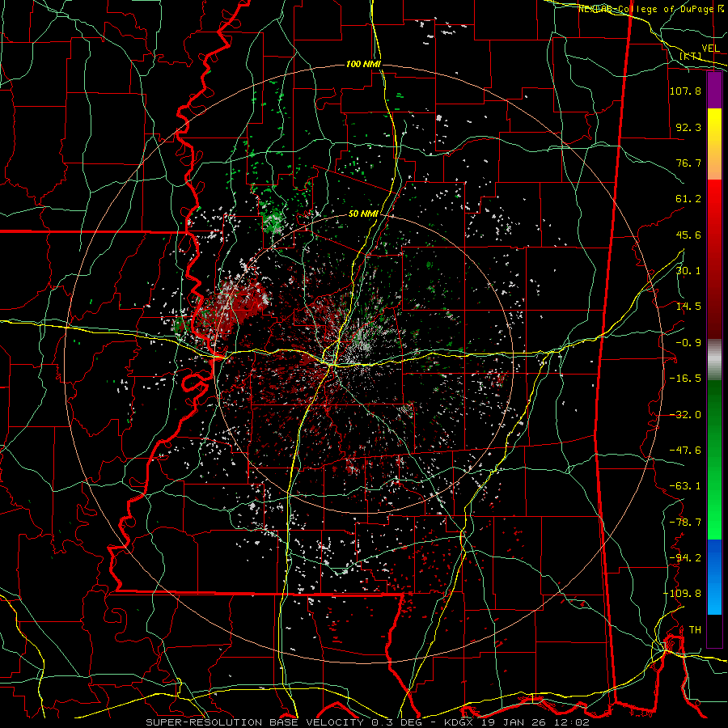This screenshot has width=728, height=728.
Task: Select the -32.0 legend value
Action: click(685, 415)
